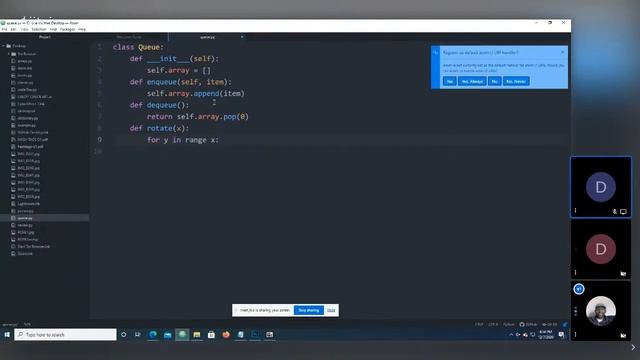Open the Packages menu
The image size is (640, 360).
click(67, 29)
